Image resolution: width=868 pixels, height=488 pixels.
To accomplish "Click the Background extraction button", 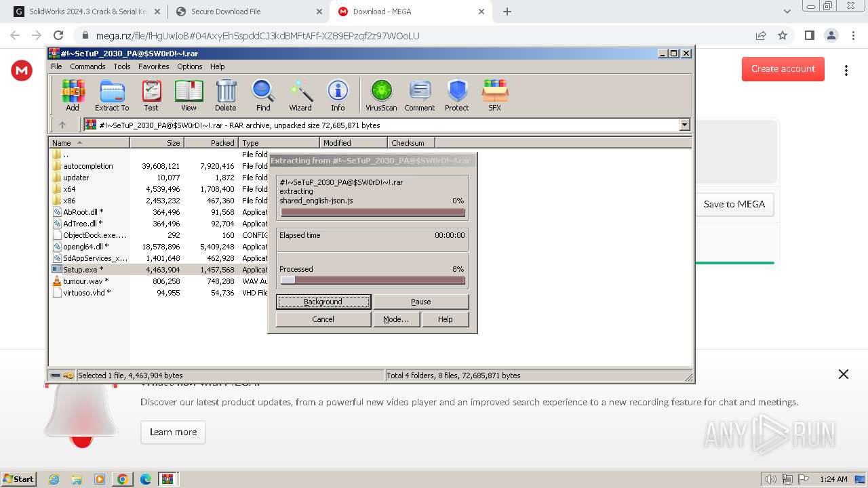I will coord(323,302).
